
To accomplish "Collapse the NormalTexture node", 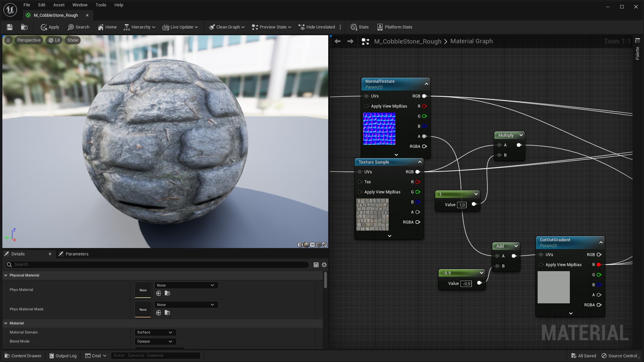I will click(426, 83).
